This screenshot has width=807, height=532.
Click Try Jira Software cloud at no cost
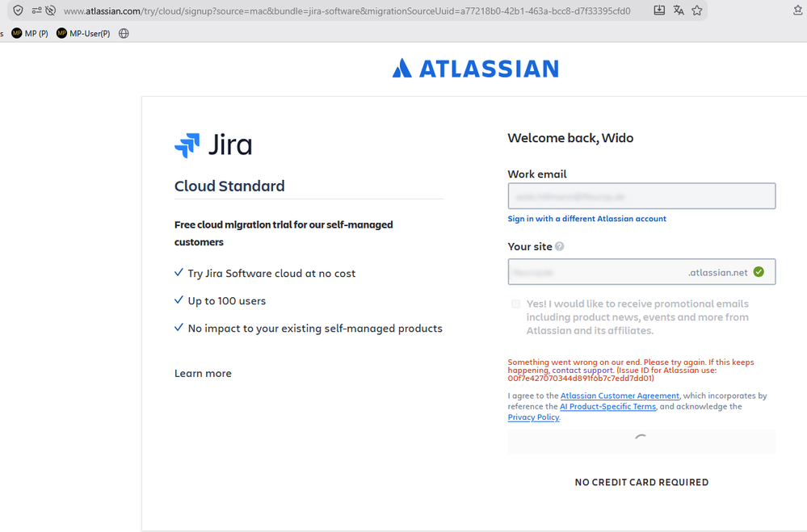pos(271,273)
